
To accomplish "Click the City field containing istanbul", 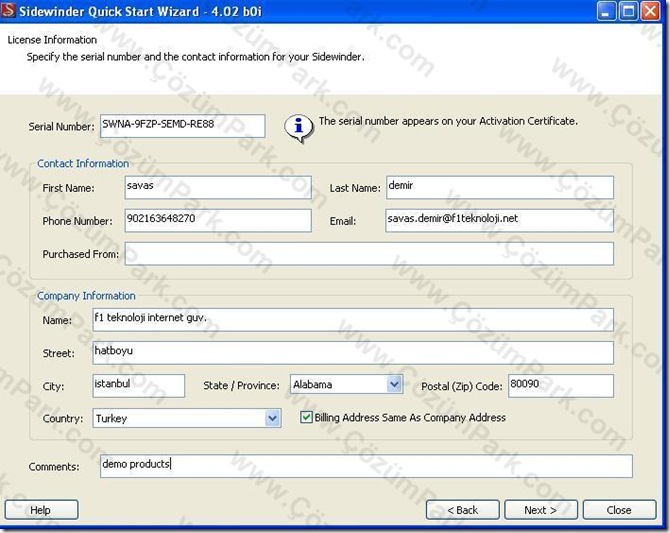I will pyautogui.click(x=138, y=386).
